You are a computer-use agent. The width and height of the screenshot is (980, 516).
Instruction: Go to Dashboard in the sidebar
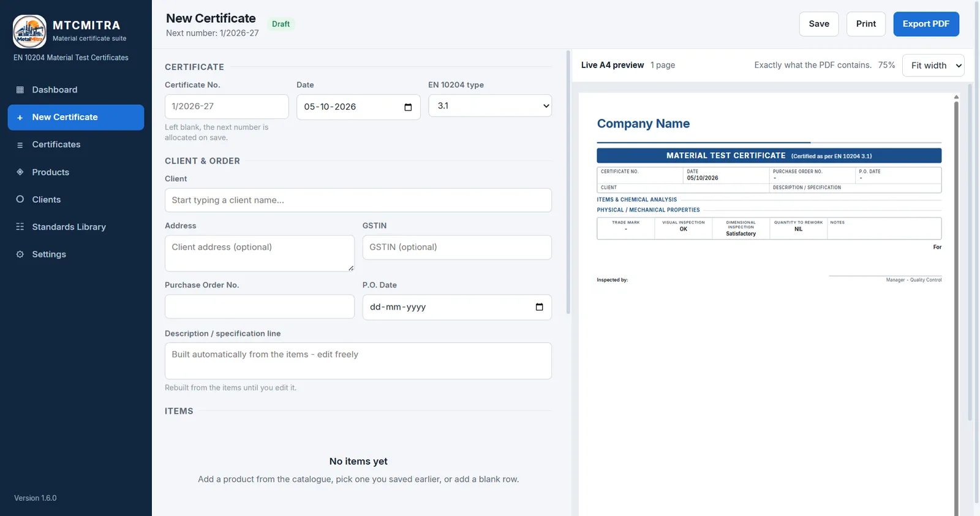[76, 89]
